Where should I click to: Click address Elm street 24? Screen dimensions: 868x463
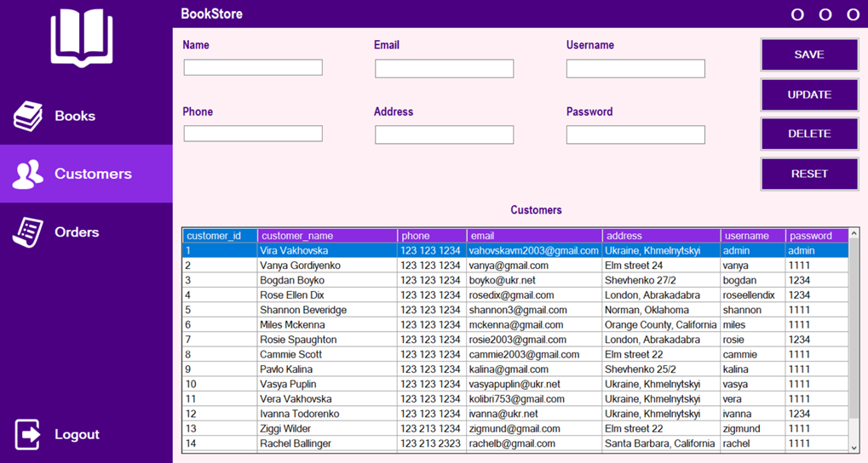[x=633, y=266]
